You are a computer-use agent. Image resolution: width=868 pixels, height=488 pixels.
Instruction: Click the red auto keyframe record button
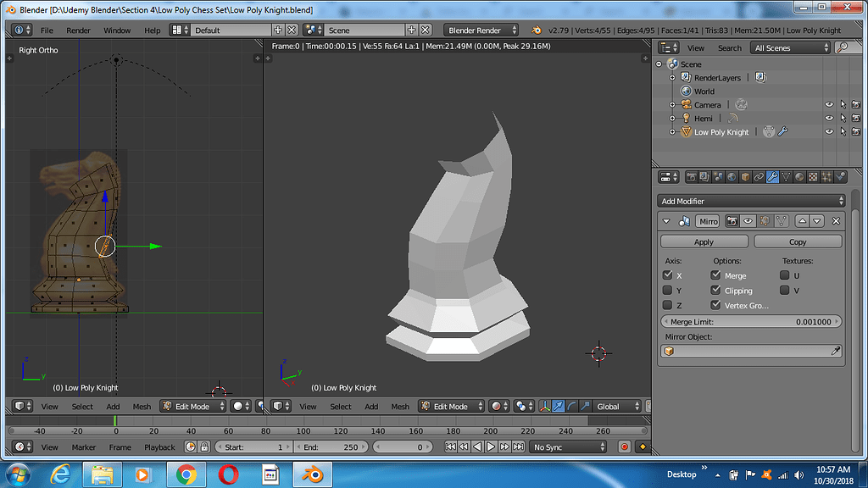pyautogui.click(x=625, y=446)
